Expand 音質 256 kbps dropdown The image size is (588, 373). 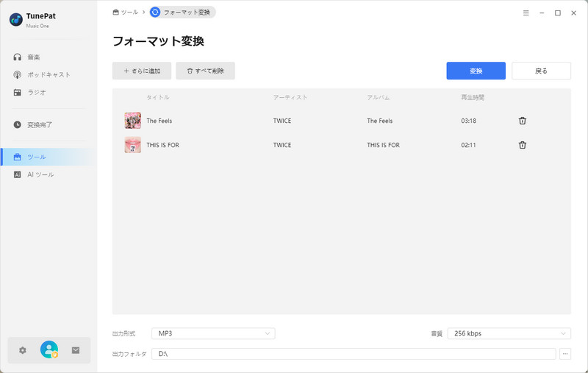pyautogui.click(x=509, y=333)
